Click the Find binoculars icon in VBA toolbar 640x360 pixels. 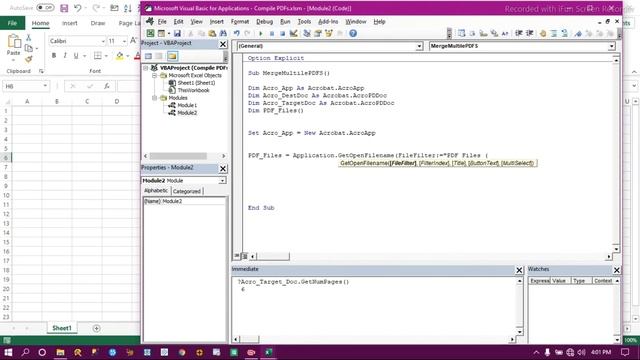(223, 33)
